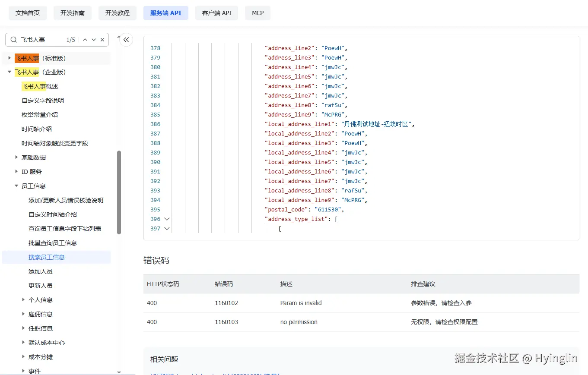Click the sidebar scroll-down arrow
Viewport: 588px width, 375px height.
[119, 372]
